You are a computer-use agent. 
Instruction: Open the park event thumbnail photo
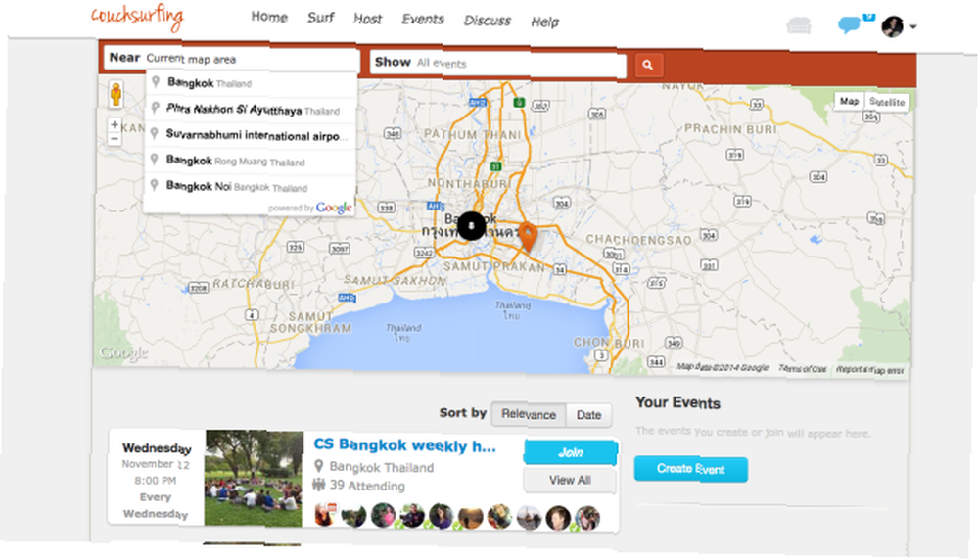255,478
